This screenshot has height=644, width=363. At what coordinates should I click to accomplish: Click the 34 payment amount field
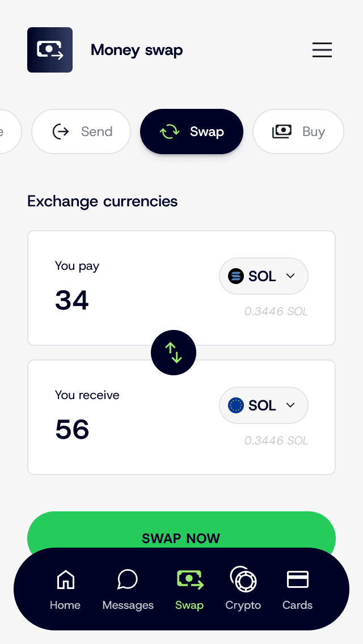pos(71,300)
